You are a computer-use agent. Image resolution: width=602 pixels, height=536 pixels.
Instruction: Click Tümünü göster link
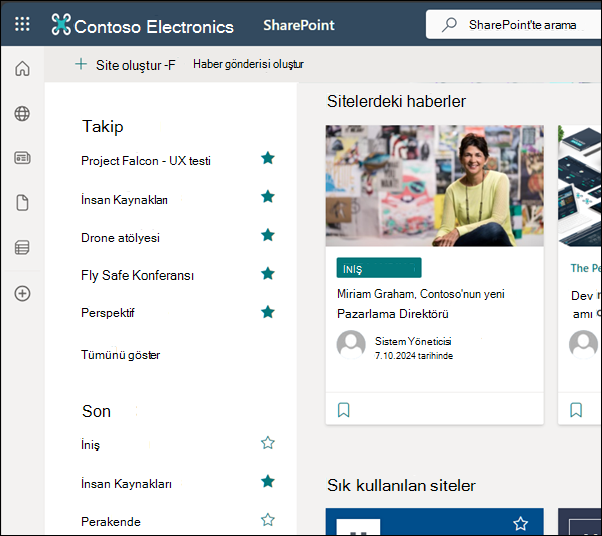click(120, 354)
